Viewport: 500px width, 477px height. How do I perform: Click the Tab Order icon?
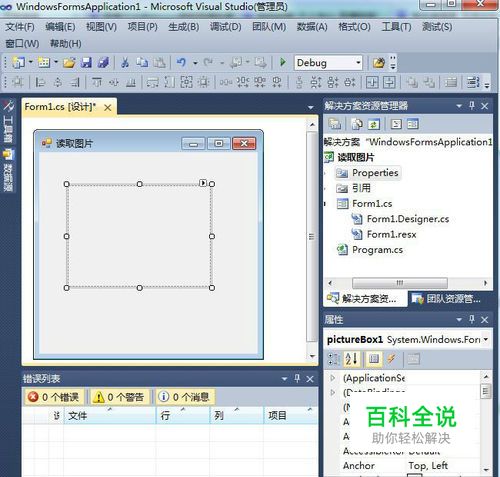pos(473,82)
